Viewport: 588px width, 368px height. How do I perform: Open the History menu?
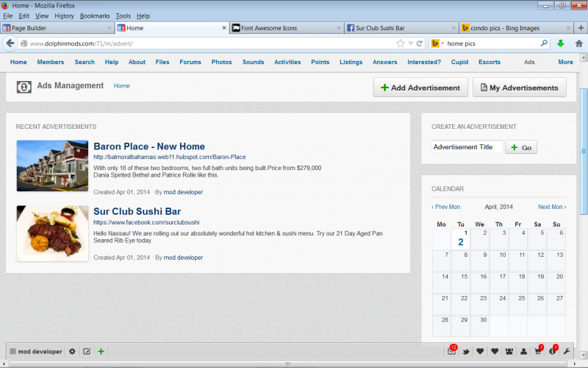tap(64, 15)
